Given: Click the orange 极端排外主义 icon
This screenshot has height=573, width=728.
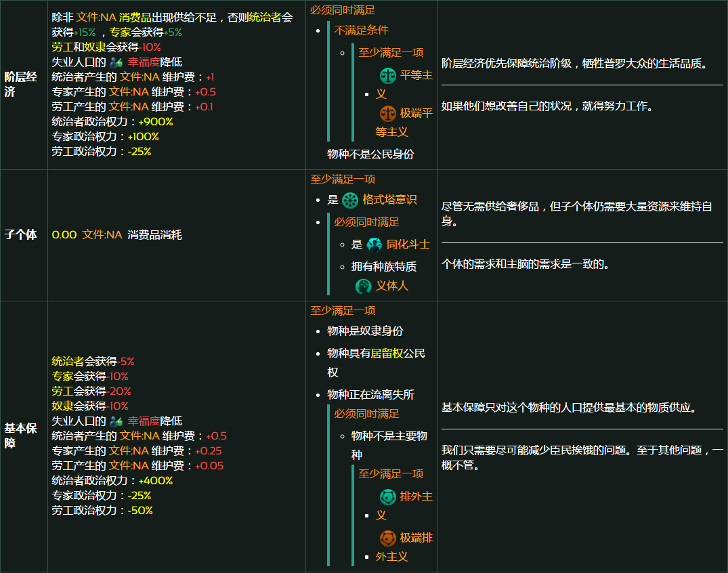Looking at the screenshot, I should click(388, 538).
